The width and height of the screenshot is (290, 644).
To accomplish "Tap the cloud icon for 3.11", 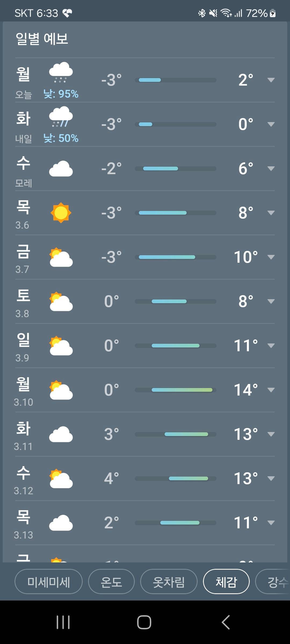I will coord(61,434).
